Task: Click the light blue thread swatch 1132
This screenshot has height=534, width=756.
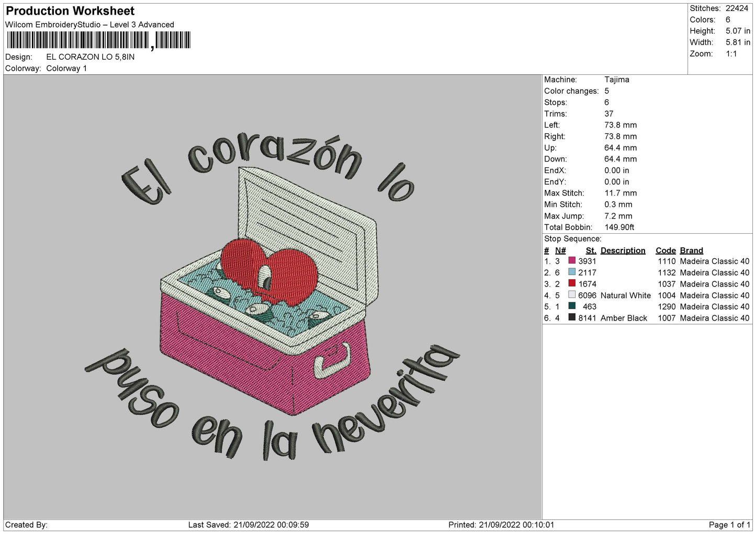Action: click(572, 272)
